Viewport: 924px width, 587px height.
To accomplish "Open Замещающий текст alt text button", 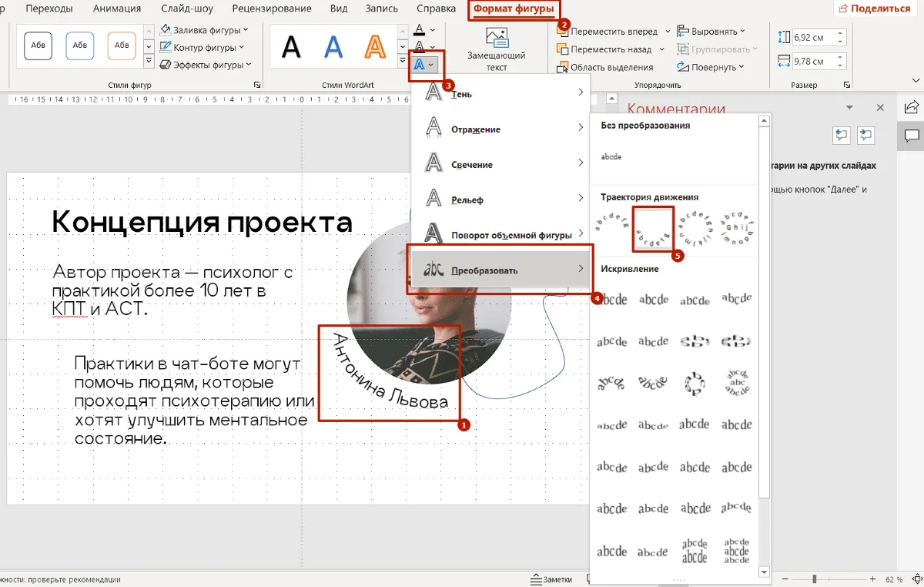I will point(497,49).
